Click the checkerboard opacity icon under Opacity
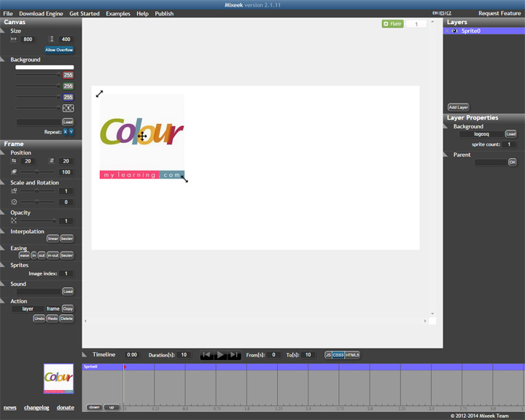This screenshot has width=525, height=420. (14, 220)
